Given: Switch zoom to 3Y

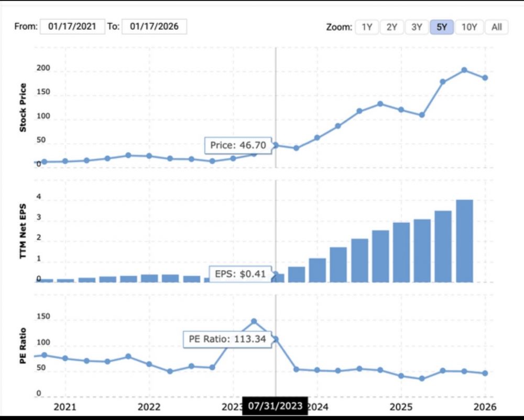Looking at the screenshot, I should coord(417,27).
